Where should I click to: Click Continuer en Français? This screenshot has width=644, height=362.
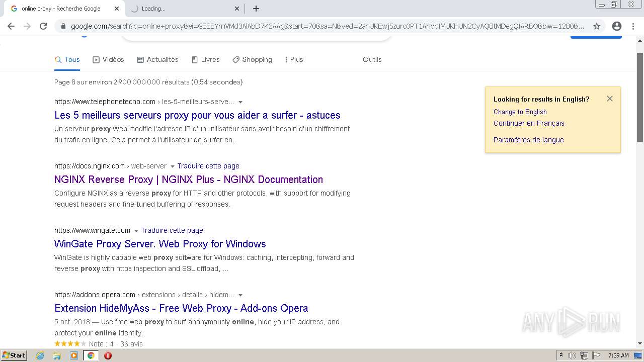529,123
